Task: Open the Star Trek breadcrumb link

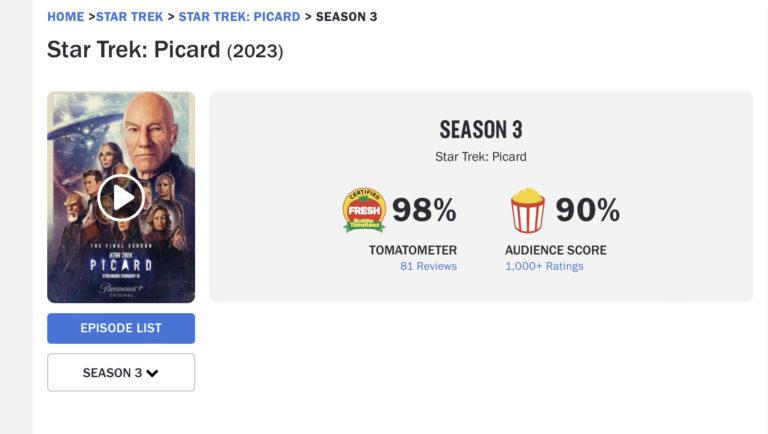Action: [129, 17]
